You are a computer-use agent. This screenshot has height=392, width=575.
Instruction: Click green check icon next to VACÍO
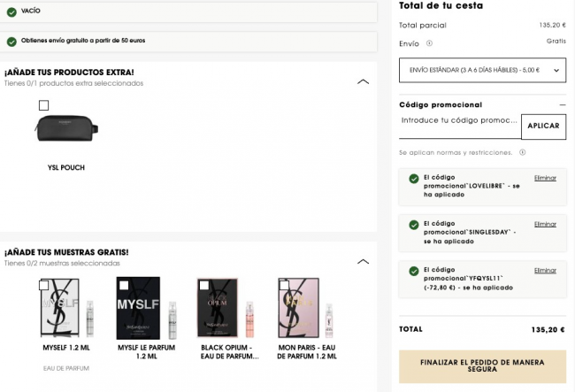[x=11, y=12]
